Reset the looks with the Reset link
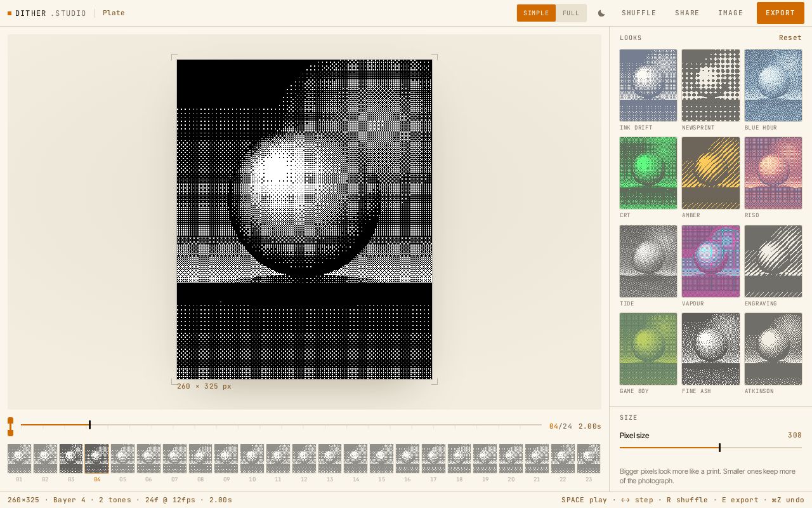 click(x=790, y=37)
